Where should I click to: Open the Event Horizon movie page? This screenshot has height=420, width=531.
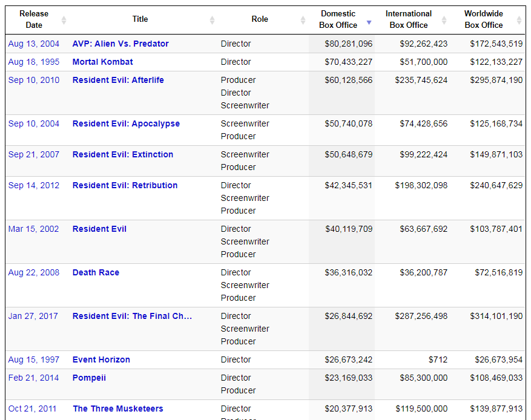(101, 359)
